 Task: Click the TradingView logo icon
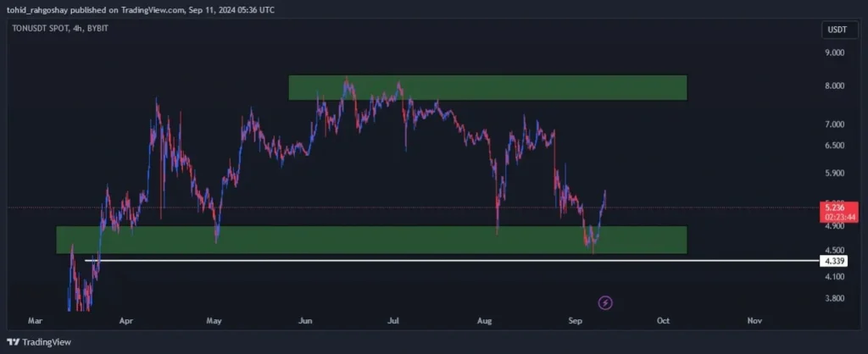pos(13,341)
